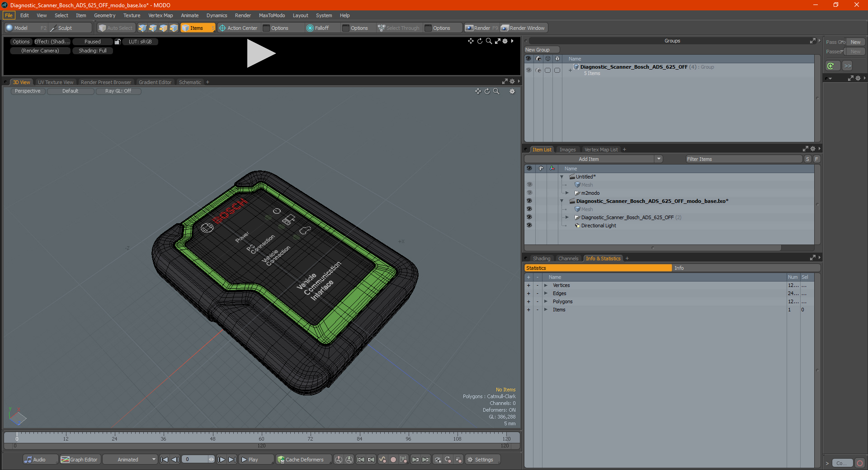Click the Play button

[256, 460]
